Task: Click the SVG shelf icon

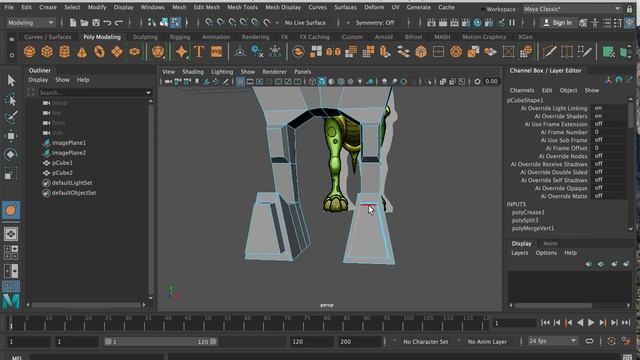Action: coord(216,52)
